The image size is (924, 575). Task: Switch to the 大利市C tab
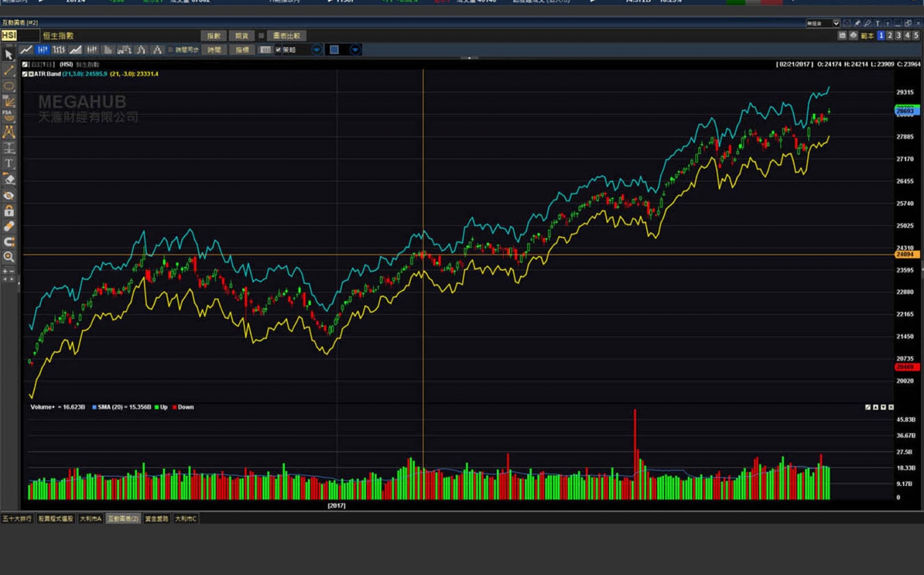coord(185,519)
